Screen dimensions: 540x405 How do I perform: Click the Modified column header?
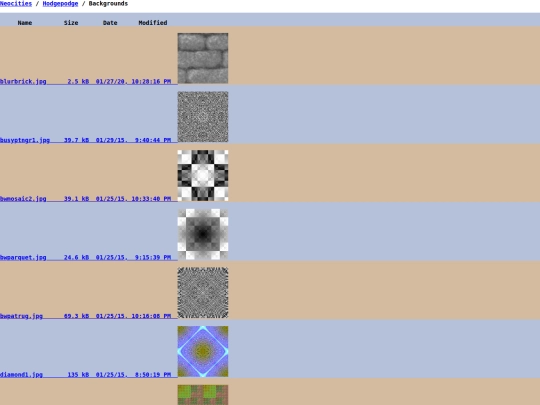tap(153, 23)
